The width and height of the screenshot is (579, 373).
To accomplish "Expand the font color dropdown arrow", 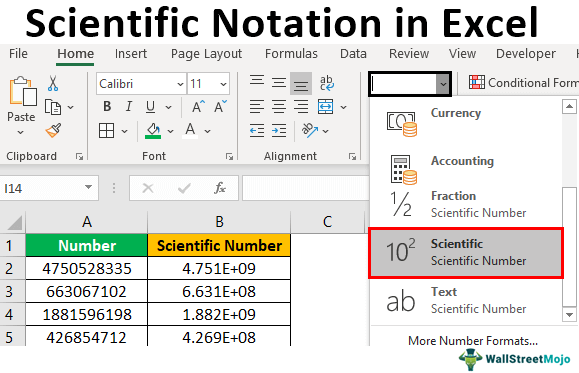I will (x=208, y=131).
